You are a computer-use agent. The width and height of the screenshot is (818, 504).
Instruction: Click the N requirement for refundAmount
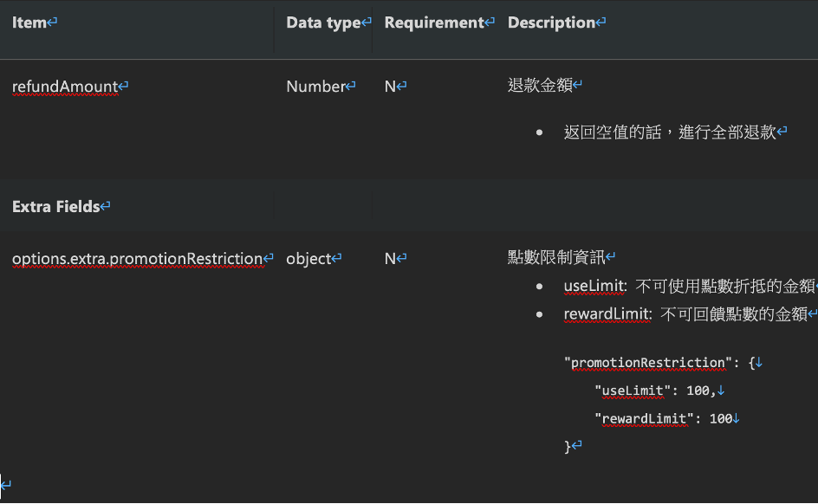point(391,86)
